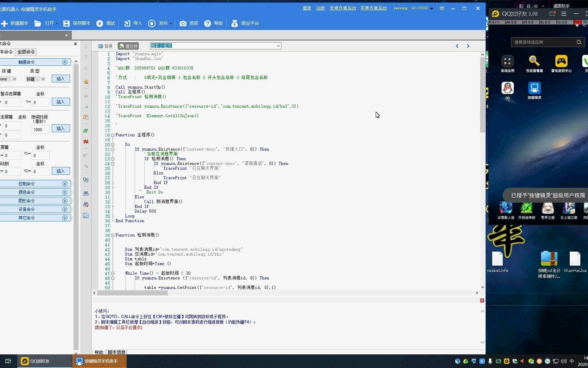The height and width of the screenshot is (368, 588).
Task: Select the 全部命令 tab
Action: tap(26, 52)
